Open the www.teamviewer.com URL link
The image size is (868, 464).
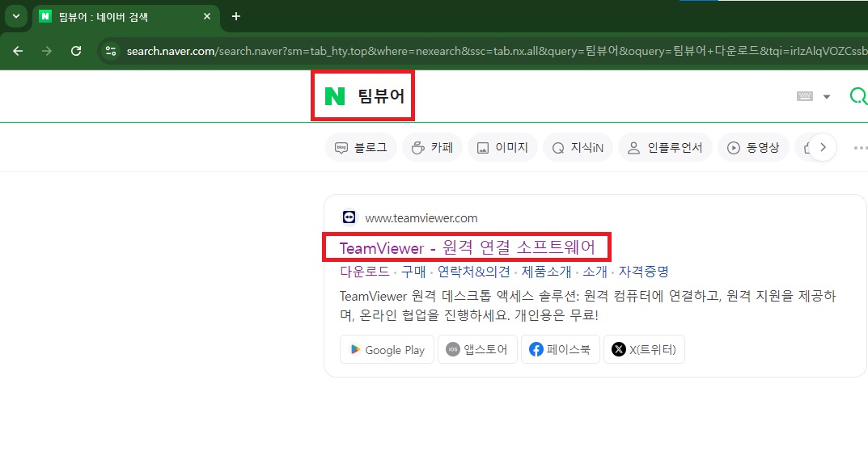(421, 218)
